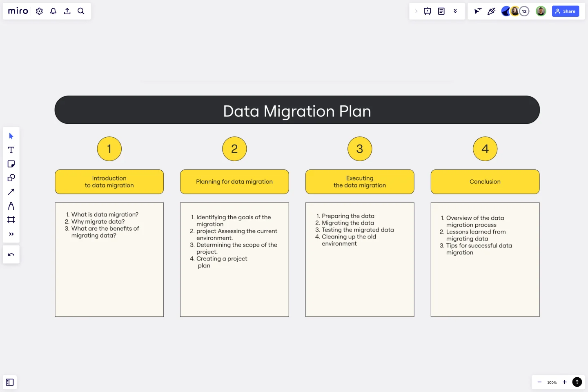Select the Frame tool
Image resolution: width=588 pixels, height=392 pixels.
pyautogui.click(x=11, y=220)
